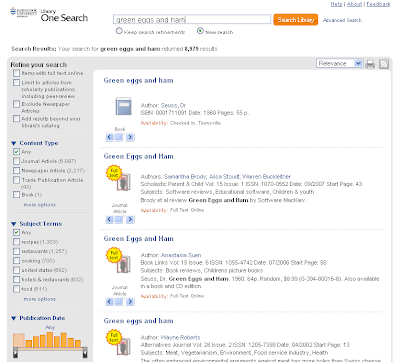Check Exclude Newspaper Articles
400x362 pixels.
click(x=16, y=104)
